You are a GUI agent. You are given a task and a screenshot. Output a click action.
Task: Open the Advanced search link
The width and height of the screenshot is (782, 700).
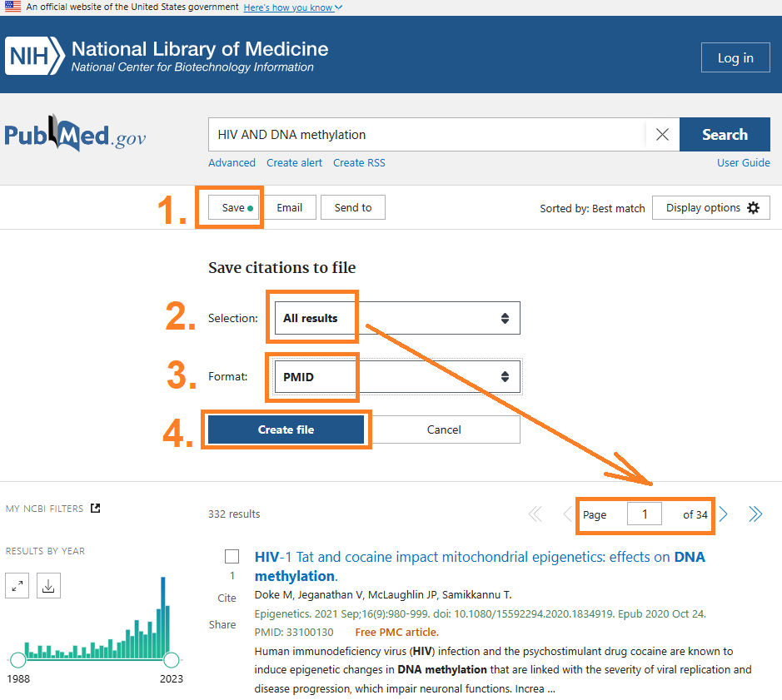tap(232, 163)
